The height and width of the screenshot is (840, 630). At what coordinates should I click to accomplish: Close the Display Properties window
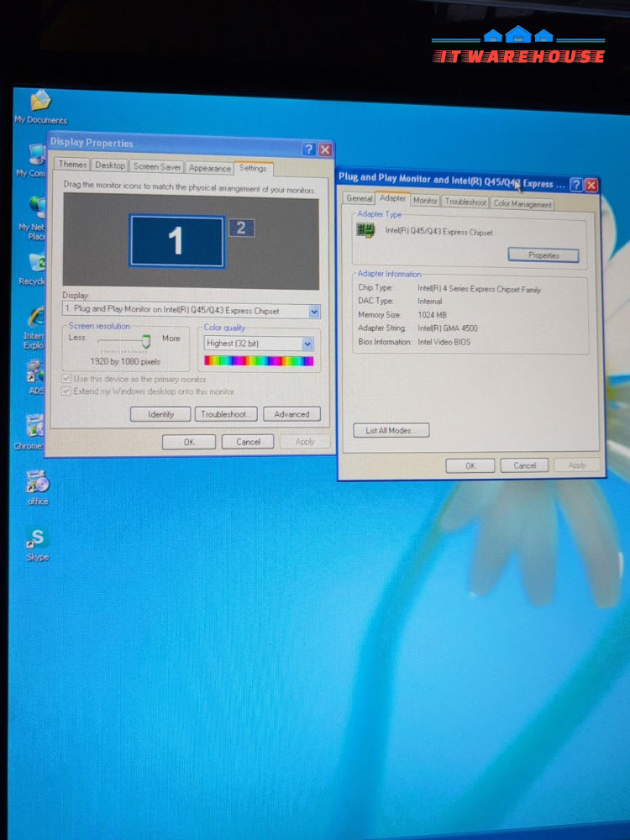tap(324, 150)
